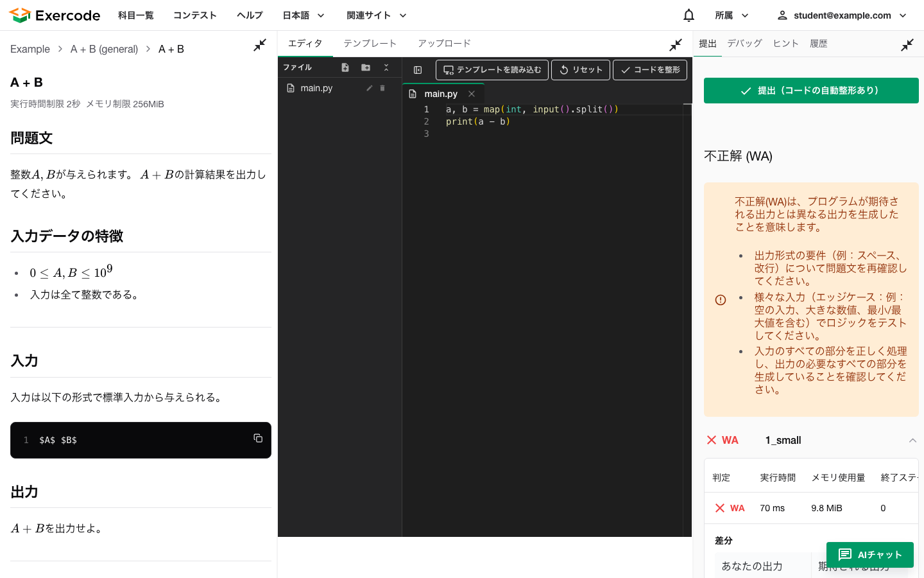Collapse the problem statement panel
This screenshot has width=924, height=578.
click(x=260, y=45)
